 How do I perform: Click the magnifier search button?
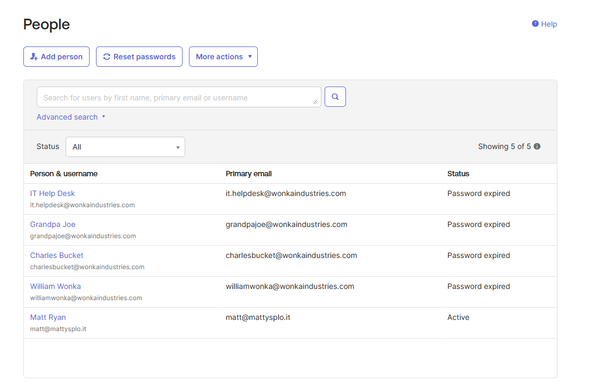click(335, 97)
